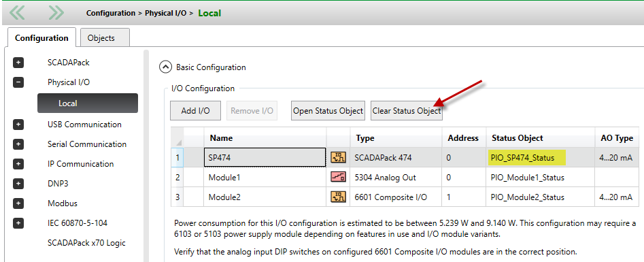Screen dimensions: 644x262
Task: Click the Module2 composite I/O type icon
Action: [338, 197]
